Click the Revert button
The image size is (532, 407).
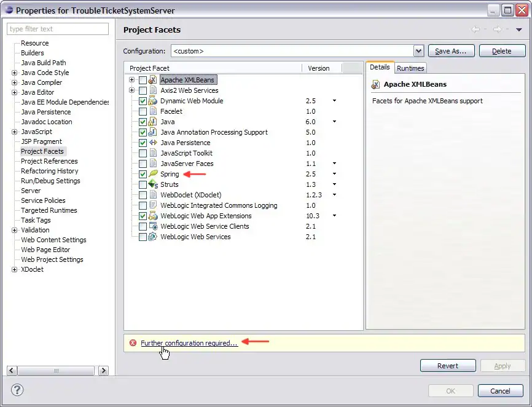[x=448, y=366]
